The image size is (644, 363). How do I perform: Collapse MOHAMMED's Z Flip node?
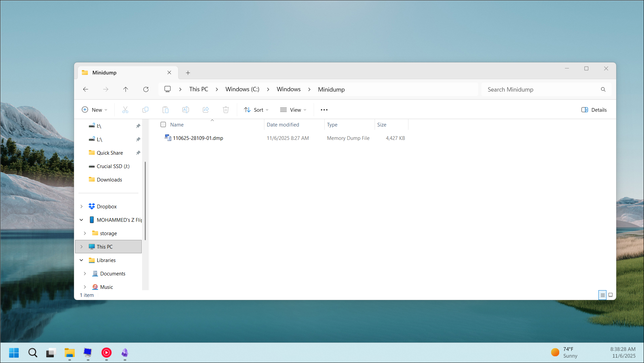tap(81, 220)
